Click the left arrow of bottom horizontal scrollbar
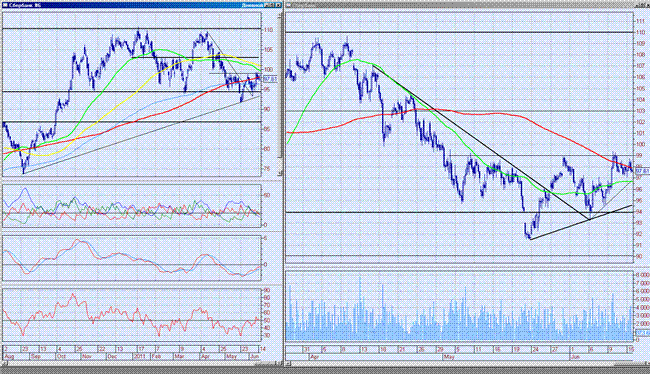 coord(288,363)
